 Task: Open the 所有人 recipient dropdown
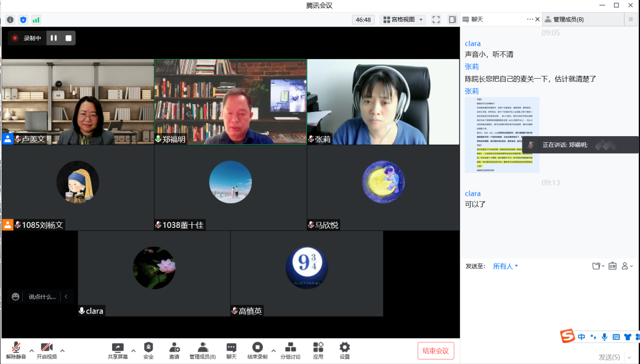tap(505, 266)
